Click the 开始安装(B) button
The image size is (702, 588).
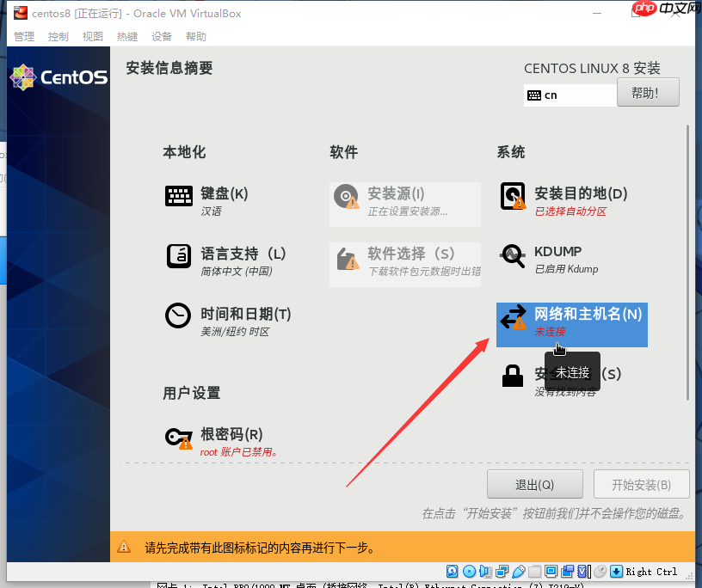641,484
